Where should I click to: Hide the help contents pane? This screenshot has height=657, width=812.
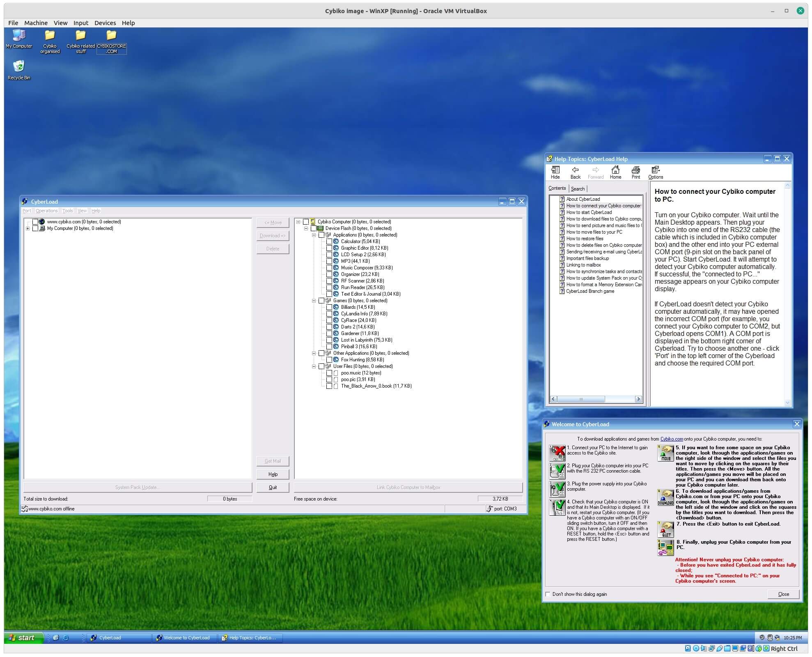coord(555,172)
